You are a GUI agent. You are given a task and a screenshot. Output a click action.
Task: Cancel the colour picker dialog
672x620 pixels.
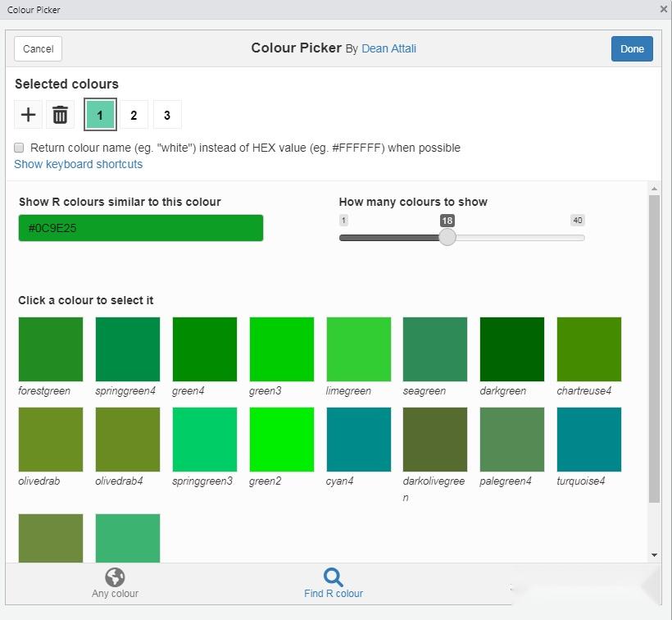click(x=38, y=48)
